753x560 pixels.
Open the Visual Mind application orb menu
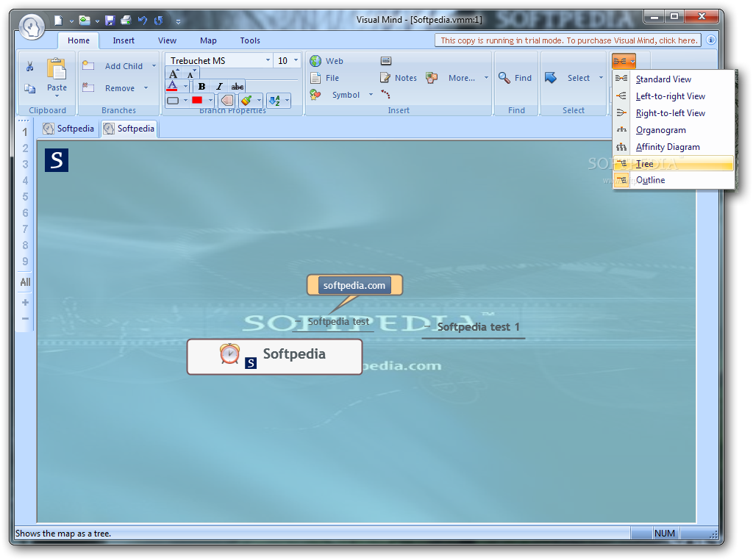click(32, 26)
